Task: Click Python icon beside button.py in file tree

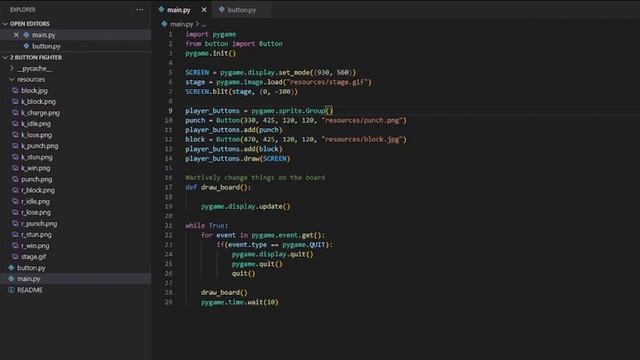Action: [11, 268]
